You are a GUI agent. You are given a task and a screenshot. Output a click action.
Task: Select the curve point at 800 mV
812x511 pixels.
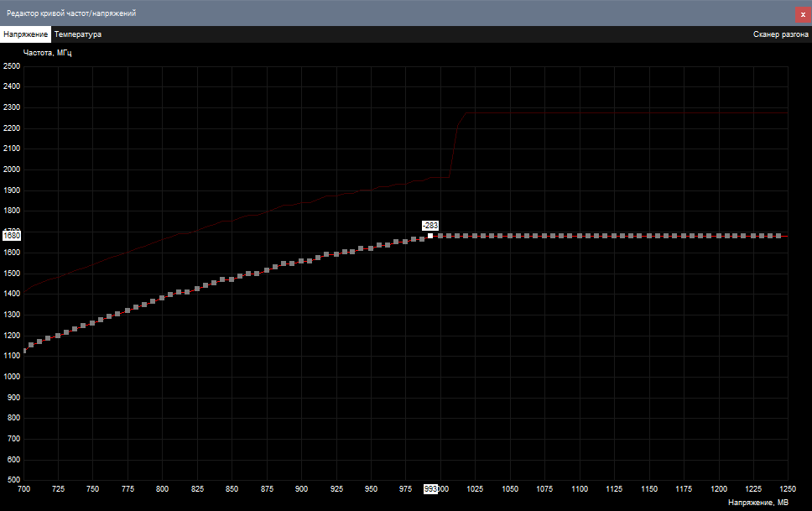[x=162, y=298]
